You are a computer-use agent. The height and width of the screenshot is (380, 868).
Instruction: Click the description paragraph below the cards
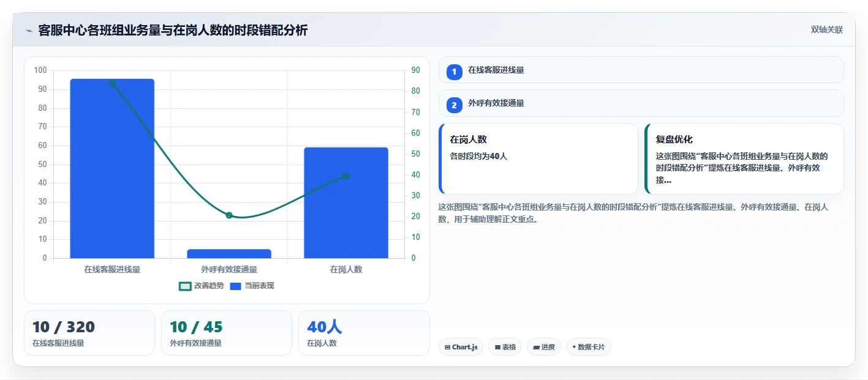pos(633,213)
